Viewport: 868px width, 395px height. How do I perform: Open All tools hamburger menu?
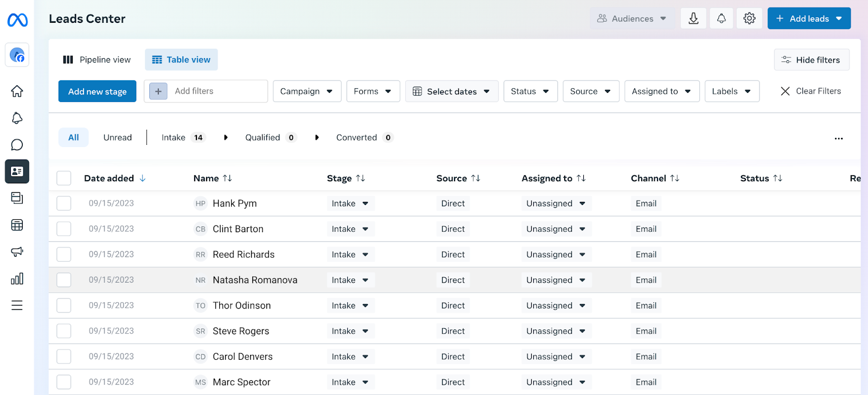(x=17, y=305)
